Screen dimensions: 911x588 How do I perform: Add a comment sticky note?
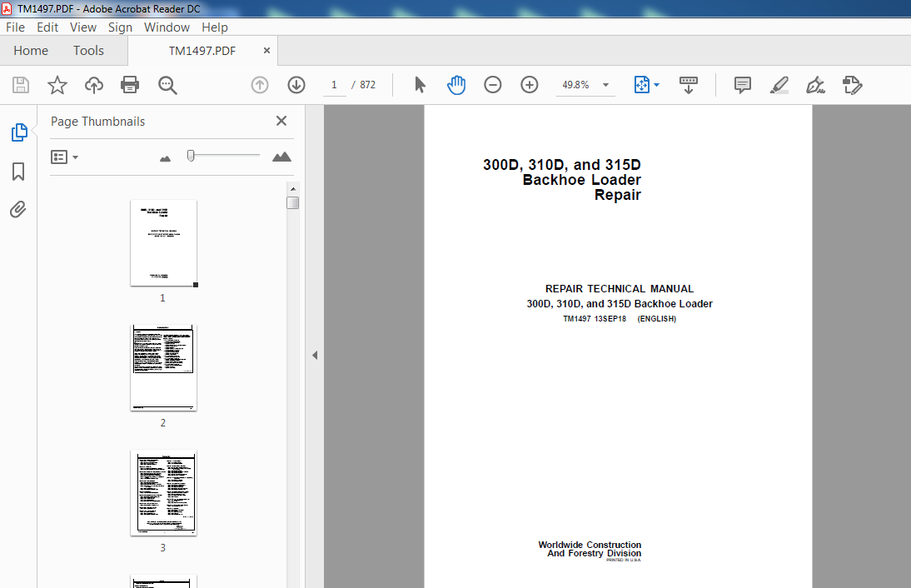pos(743,85)
